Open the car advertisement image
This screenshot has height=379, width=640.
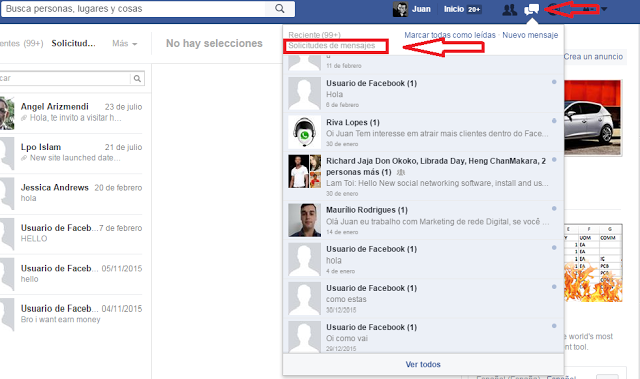pos(593,117)
